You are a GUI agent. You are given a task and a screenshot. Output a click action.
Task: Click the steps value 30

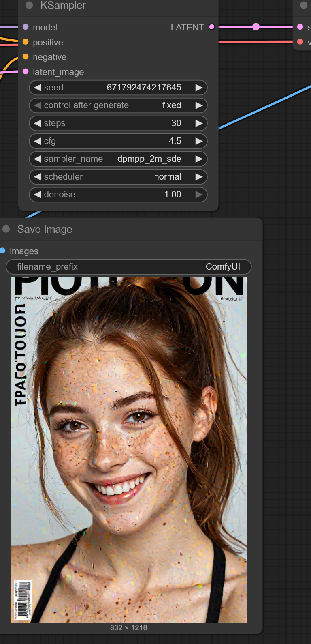[x=176, y=123]
